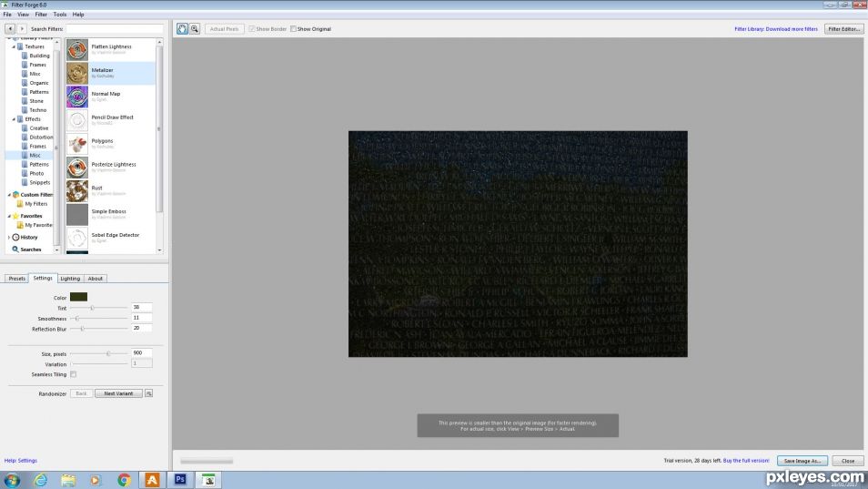Click the Search Filters input field
This screenshot has width=868, height=489.
(116, 29)
